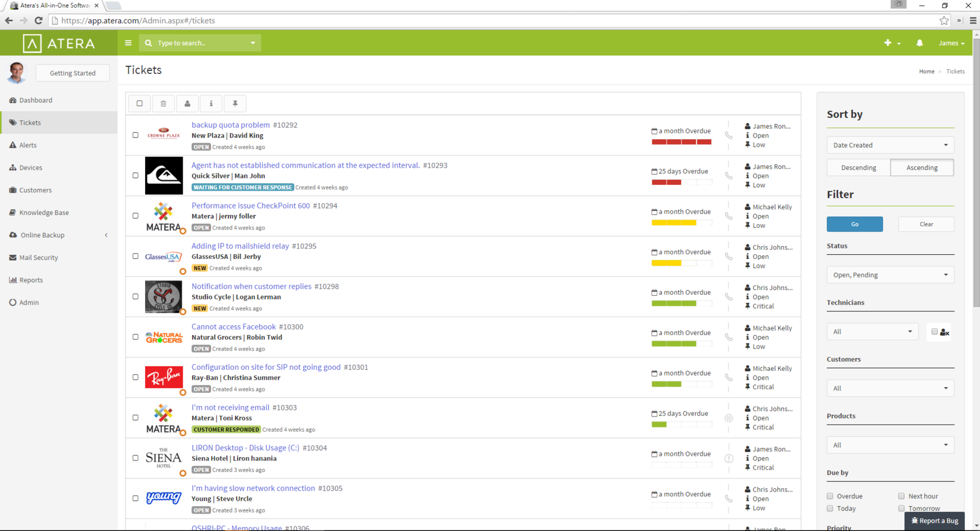The image size is (980, 531).
Task: Click SLA progress bar of backup quota problem ticket
Action: pyautogui.click(x=682, y=142)
